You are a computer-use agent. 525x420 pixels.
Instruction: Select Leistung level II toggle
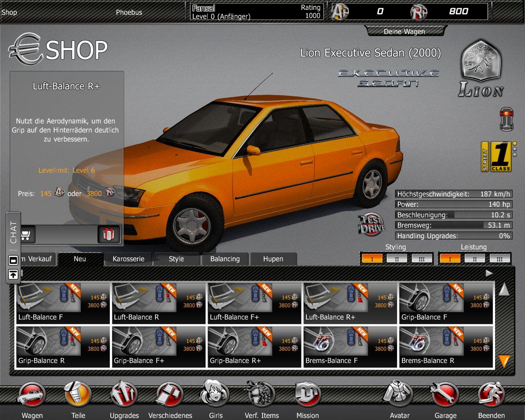475,259
